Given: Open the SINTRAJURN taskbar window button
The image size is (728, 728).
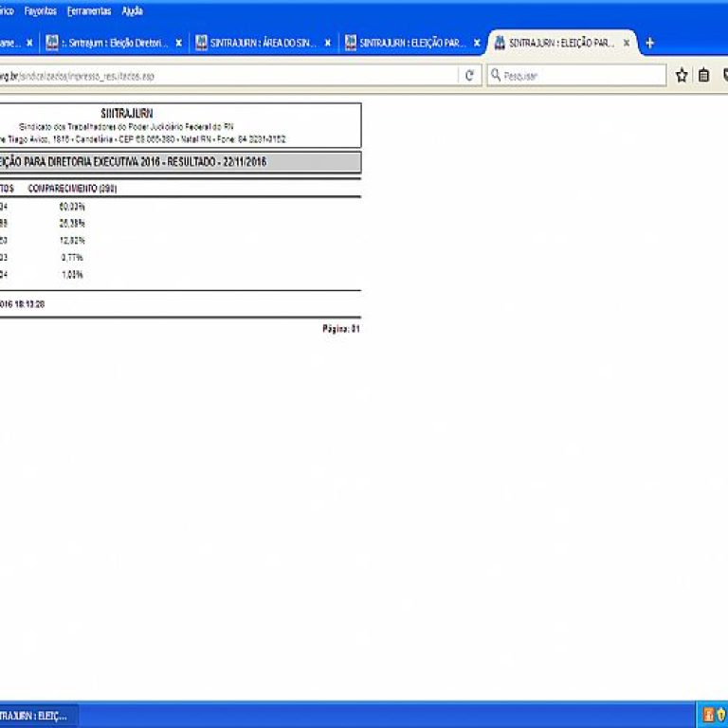Looking at the screenshot, I should [39, 716].
